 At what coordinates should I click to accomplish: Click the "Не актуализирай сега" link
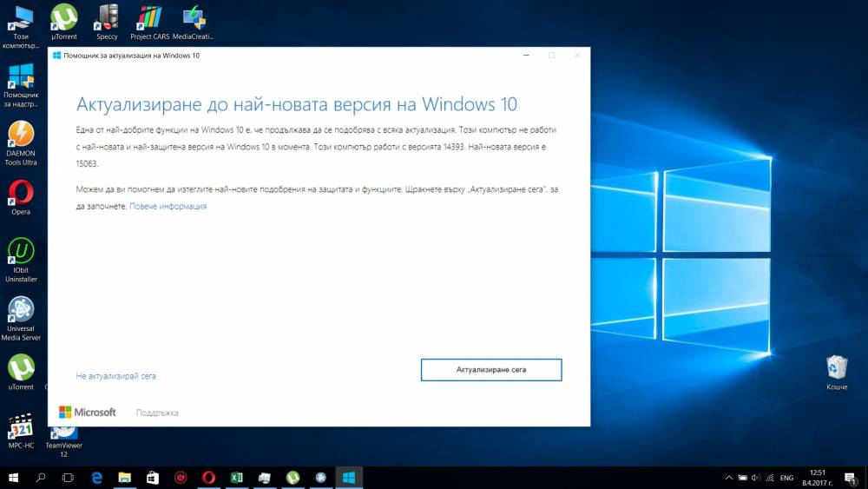point(115,376)
